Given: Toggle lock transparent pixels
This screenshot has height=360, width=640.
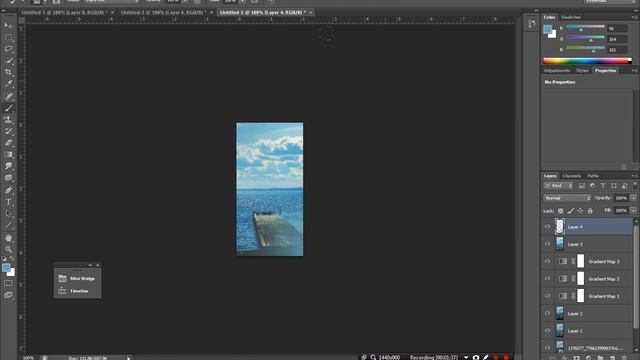Looking at the screenshot, I should pos(560,211).
